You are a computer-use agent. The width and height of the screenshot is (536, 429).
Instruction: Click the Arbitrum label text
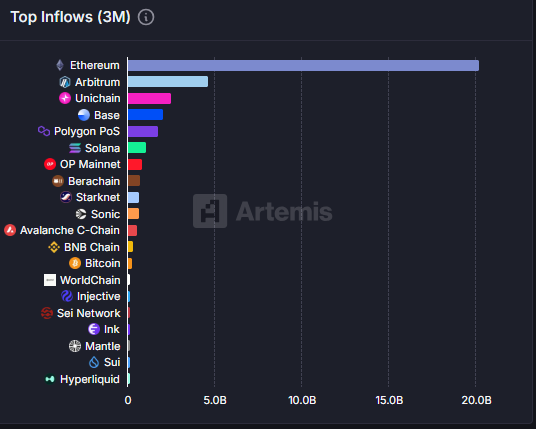(x=97, y=82)
